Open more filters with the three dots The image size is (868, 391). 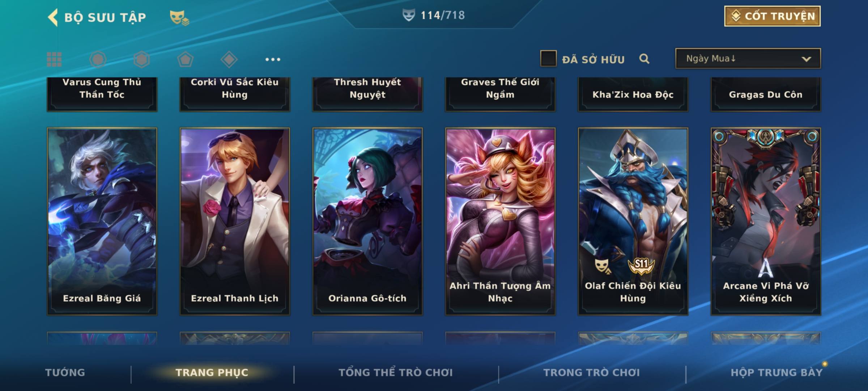pyautogui.click(x=273, y=59)
